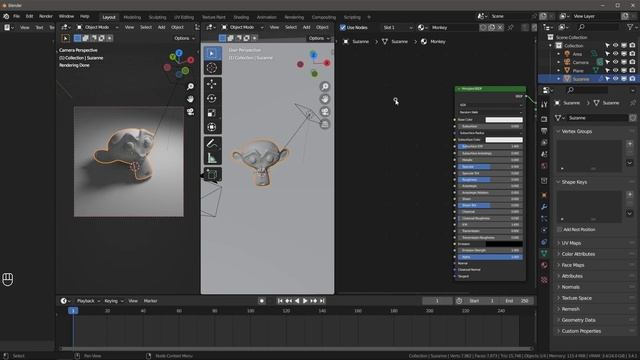Expand the Geometry Data panel
This screenshot has height=360, width=640.
578,320
